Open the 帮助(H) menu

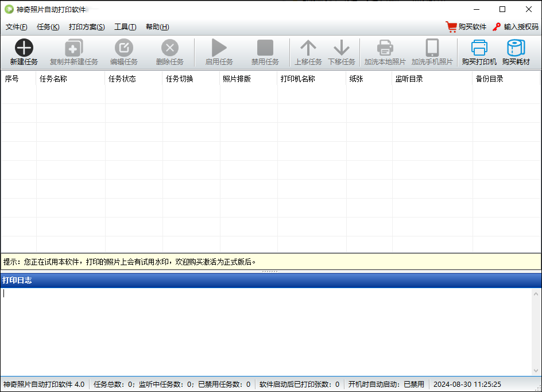point(157,27)
